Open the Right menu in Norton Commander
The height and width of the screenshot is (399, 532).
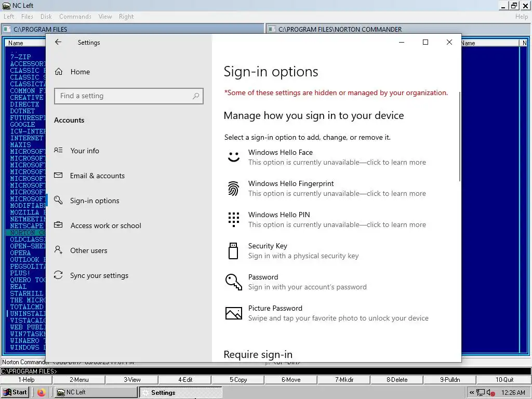point(126,17)
